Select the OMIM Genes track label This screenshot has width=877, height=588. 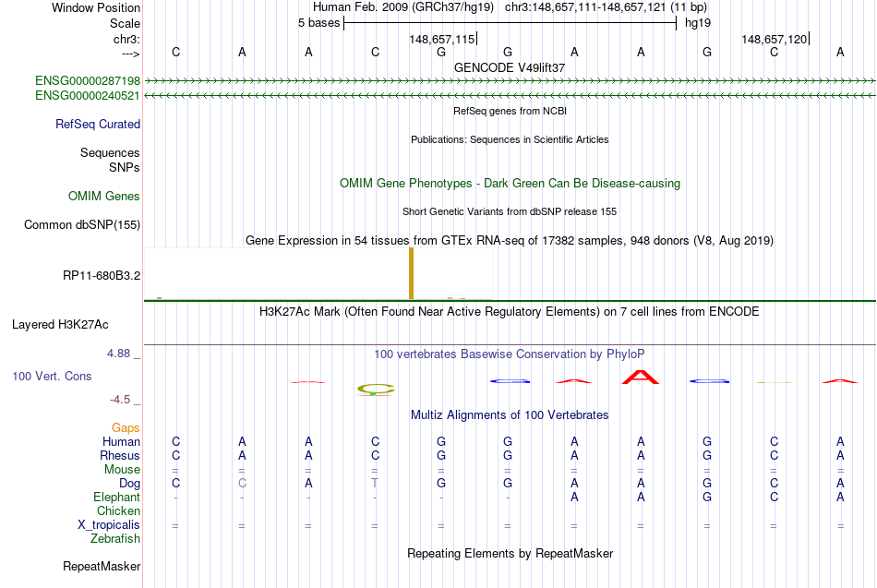point(104,196)
